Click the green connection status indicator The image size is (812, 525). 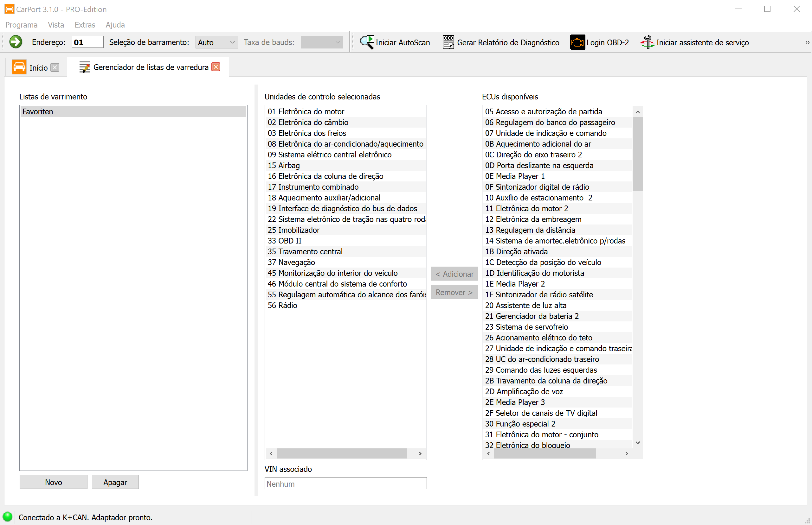tap(8, 516)
